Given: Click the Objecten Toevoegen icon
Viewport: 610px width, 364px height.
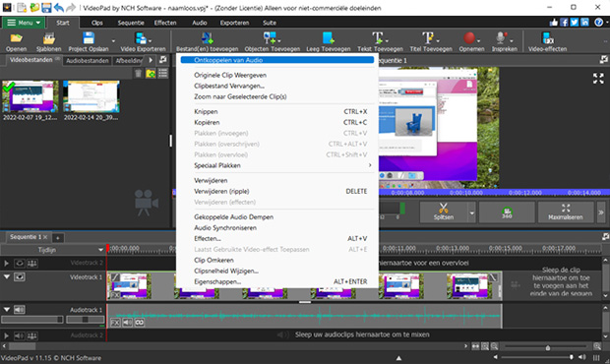Looking at the screenshot, I should click(x=270, y=38).
